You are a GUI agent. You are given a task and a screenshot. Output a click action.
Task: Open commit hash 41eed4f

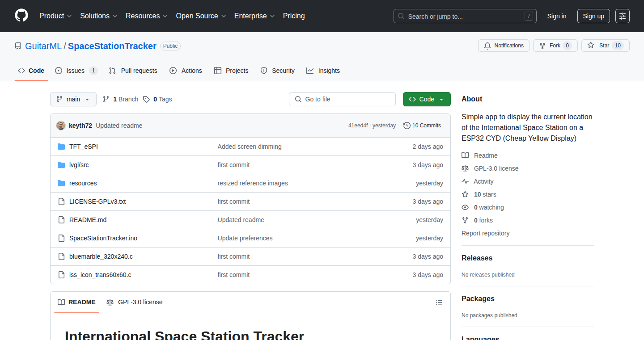coord(358,126)
